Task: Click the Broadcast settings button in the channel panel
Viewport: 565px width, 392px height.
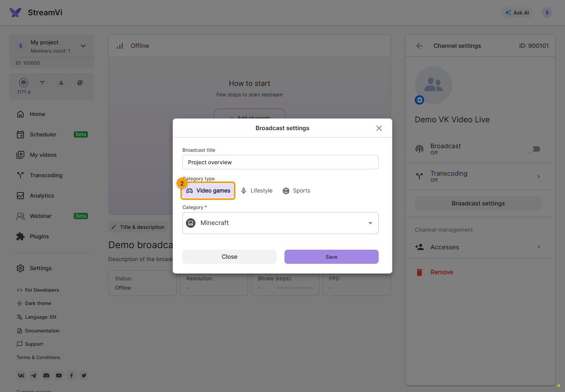Action: (478, 203)
